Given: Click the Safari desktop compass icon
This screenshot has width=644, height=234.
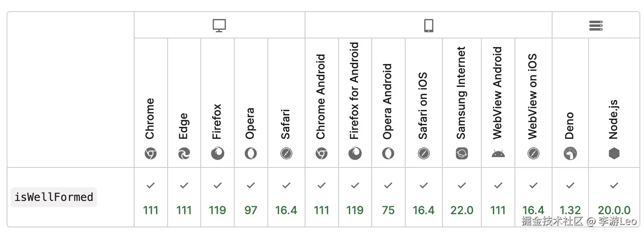Looking at the screenshot, I should (x=286, y=154).
